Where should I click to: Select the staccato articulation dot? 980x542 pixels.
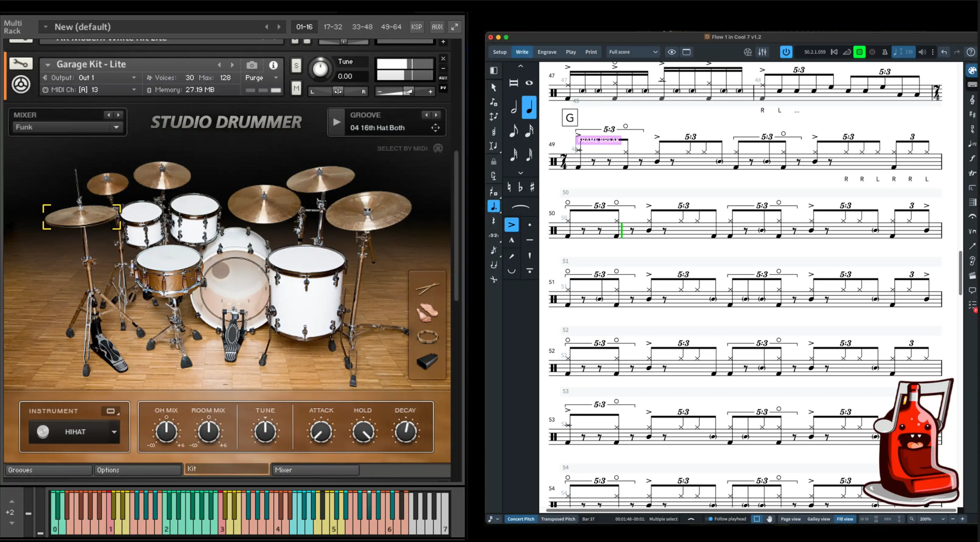pos(530,225)
